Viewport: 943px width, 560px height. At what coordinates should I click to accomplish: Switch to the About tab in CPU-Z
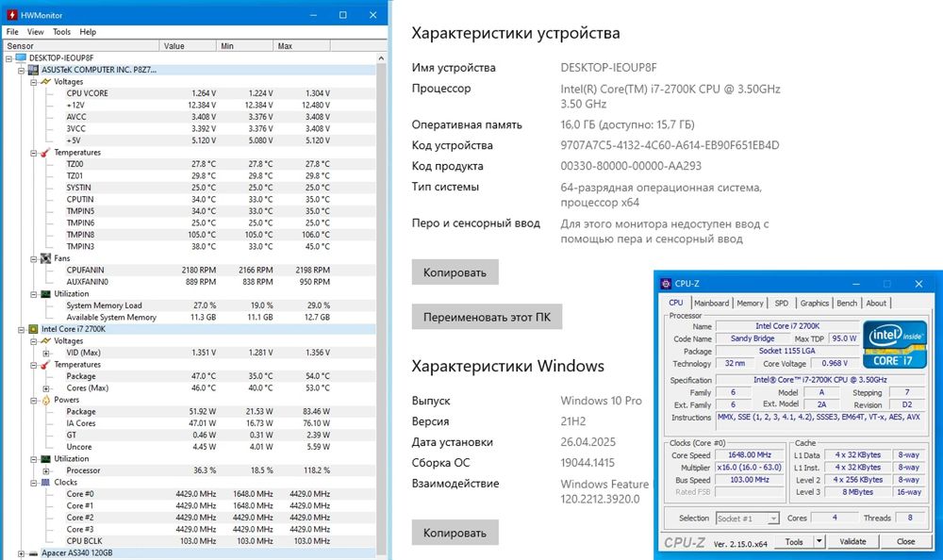pos(876,304)
